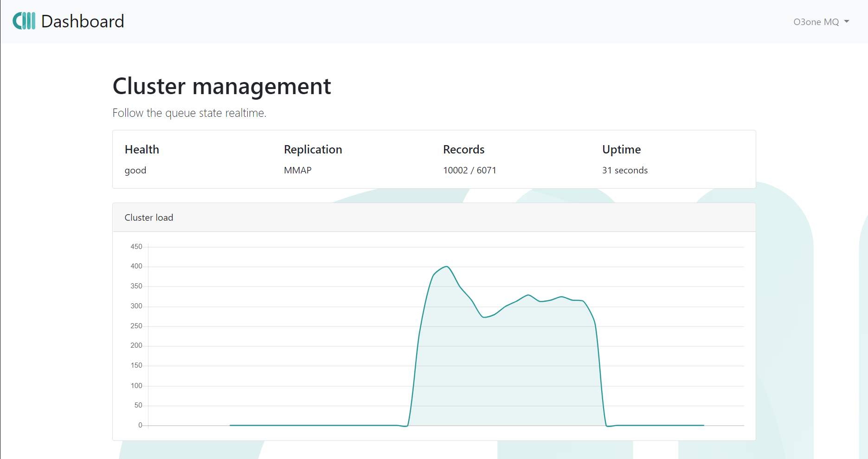The image size is (868, 459).
Task: Click the highest peak of the load chart
Action: click(x=446, y=267)
